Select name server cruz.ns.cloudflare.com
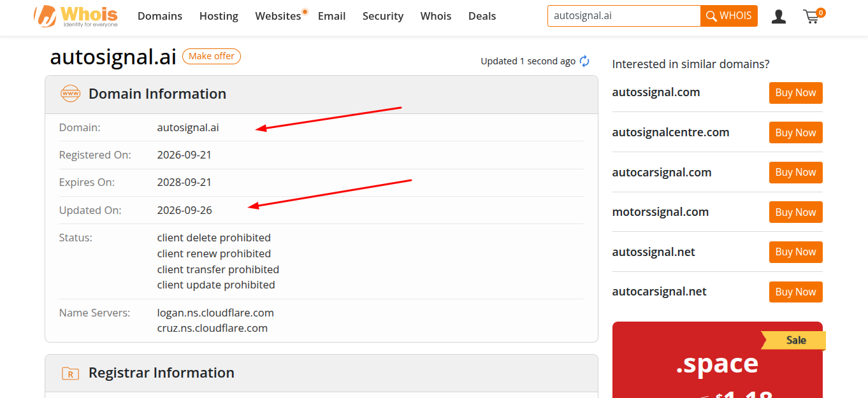Image resolution: width=868 pixels, height=398 pixels. (212, 329)
